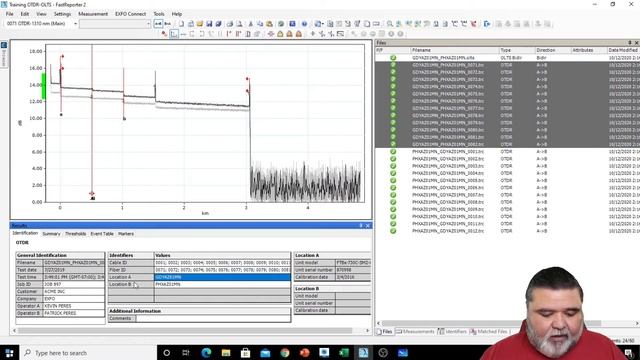Open the empty toolbar combo box
This screenshot has height=360, width=640.
[115, 24]
